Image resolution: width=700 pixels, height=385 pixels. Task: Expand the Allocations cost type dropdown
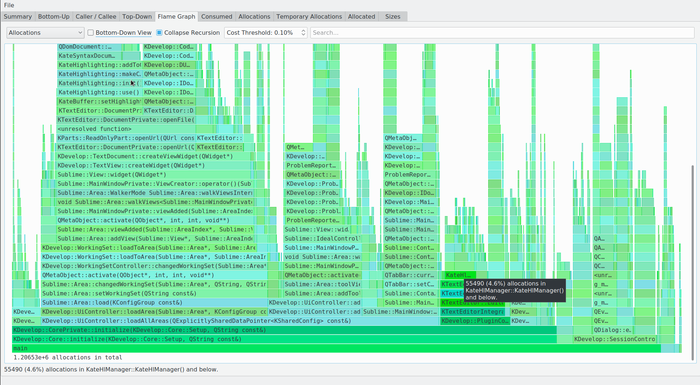click(x=45, y=33)
